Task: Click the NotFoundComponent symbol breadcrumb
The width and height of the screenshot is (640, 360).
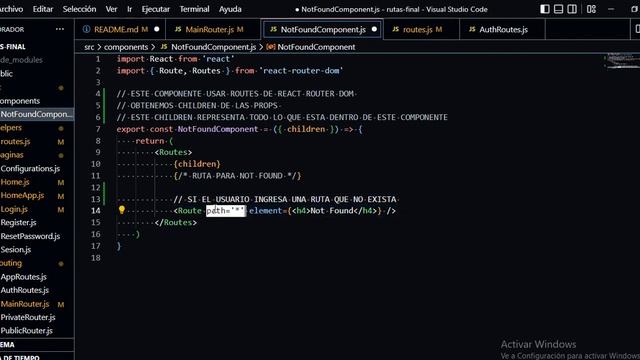Action: (x=316, y=47)
